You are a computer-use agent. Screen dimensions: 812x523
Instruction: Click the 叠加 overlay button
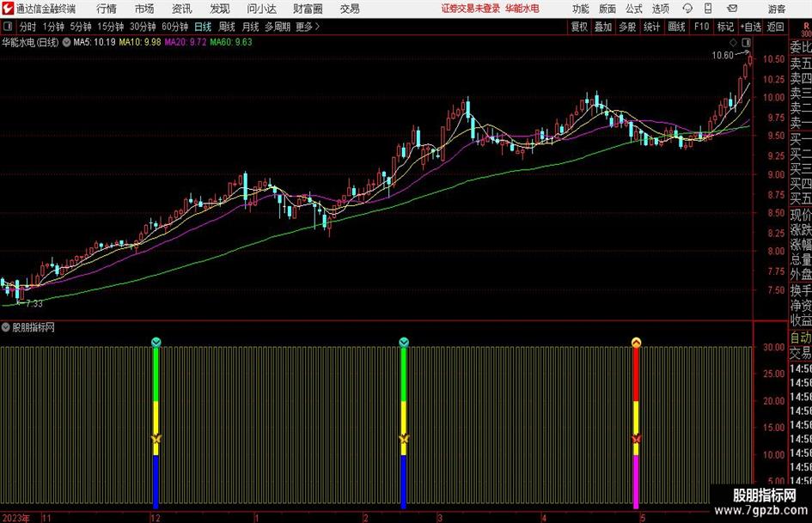coord(603,27)
